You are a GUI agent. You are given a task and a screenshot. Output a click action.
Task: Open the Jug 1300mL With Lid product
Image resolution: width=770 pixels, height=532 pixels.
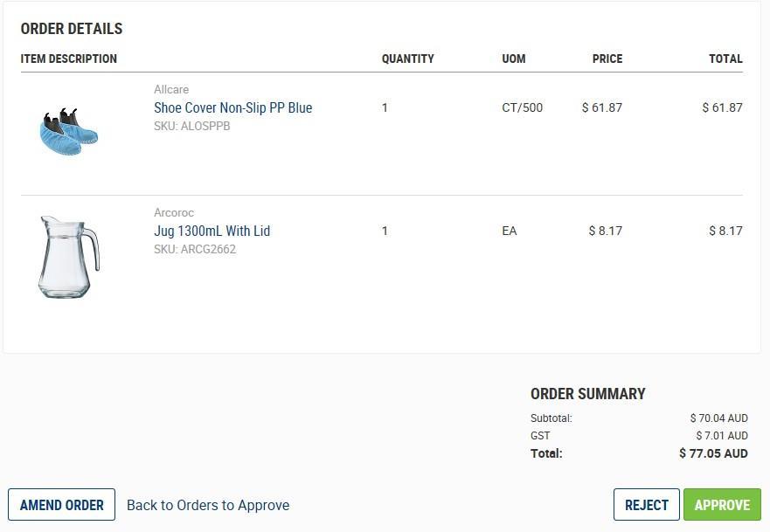pos(212,231)
